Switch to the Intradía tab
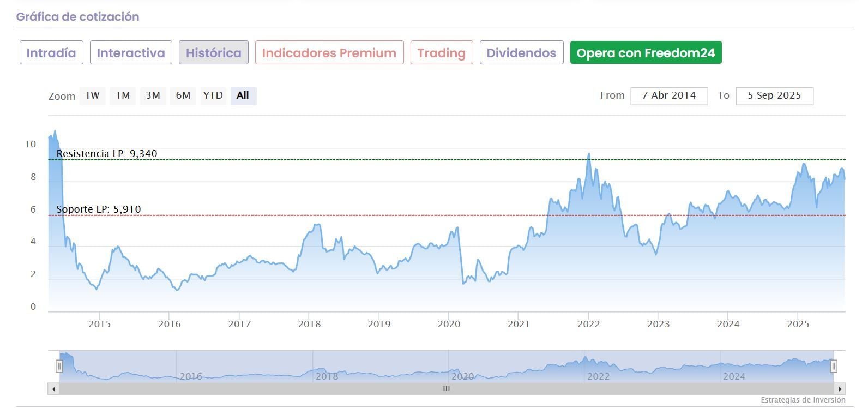This screenshot has height=408, width=868. pos(51,53)
